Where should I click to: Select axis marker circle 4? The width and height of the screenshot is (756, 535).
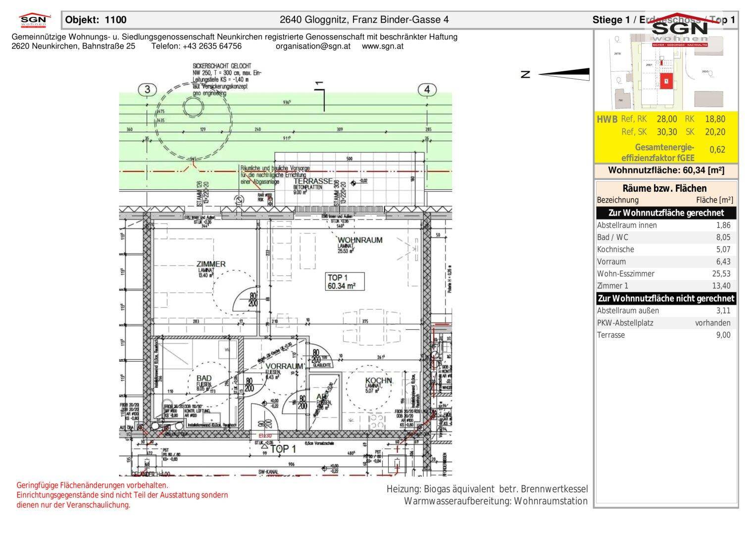(427, 90)
